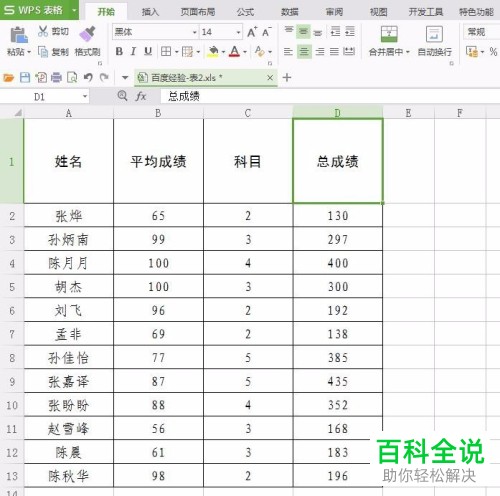Toggle Bold formatting
This screenshot has height=496, width=500.
click(x=119, y=51)
